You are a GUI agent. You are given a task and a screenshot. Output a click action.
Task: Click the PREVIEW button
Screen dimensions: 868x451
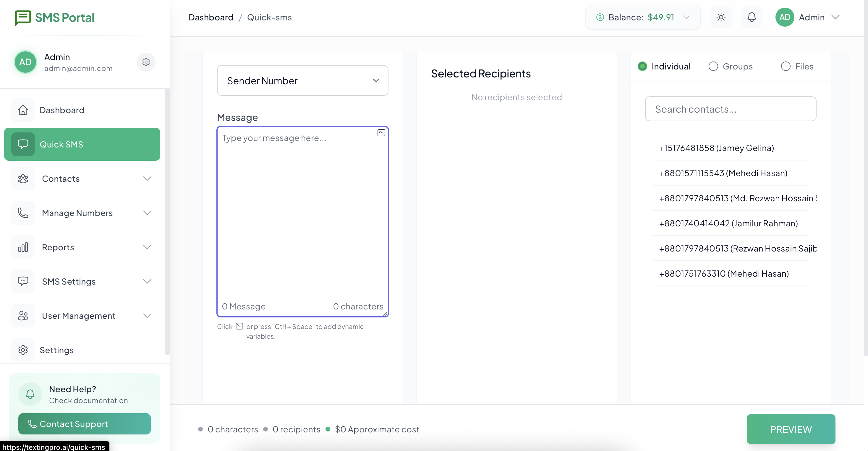(791, 429)
